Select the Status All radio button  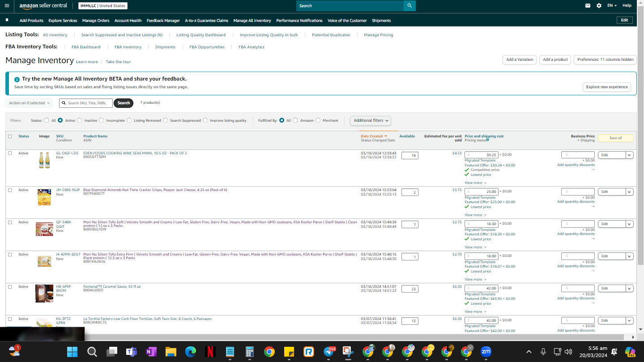tap(47, 120)
